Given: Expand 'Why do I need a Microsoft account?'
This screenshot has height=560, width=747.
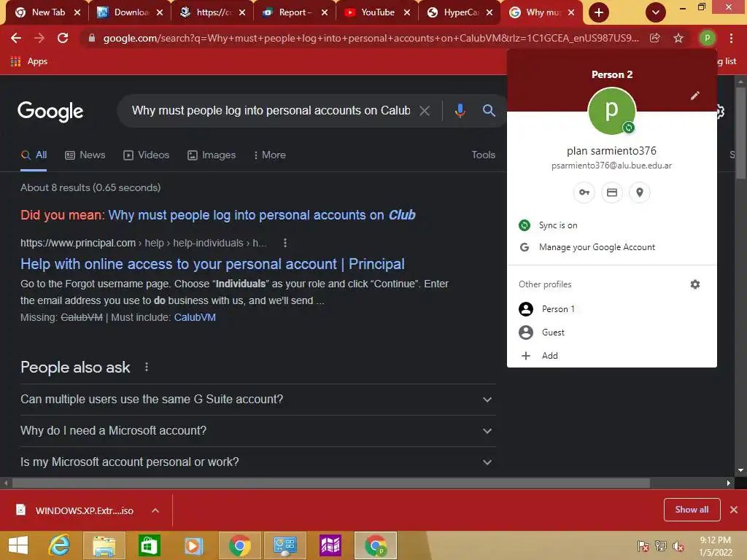Looking at the screenshot, I should 258,431.
